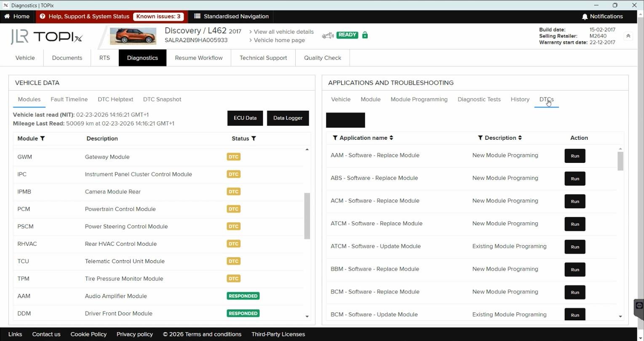Run ATCM - Software - Update Module
The width and height of the screenshot is (644, 341).
[575, 247]
